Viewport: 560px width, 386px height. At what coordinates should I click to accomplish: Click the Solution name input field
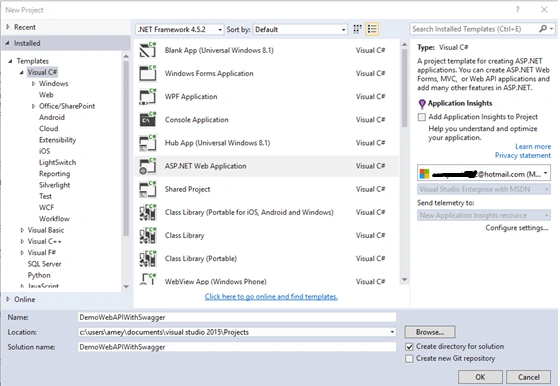click(x=237, y=347)
